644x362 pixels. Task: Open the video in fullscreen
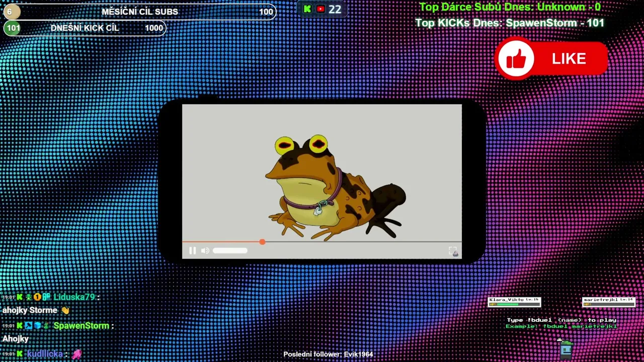453,251
